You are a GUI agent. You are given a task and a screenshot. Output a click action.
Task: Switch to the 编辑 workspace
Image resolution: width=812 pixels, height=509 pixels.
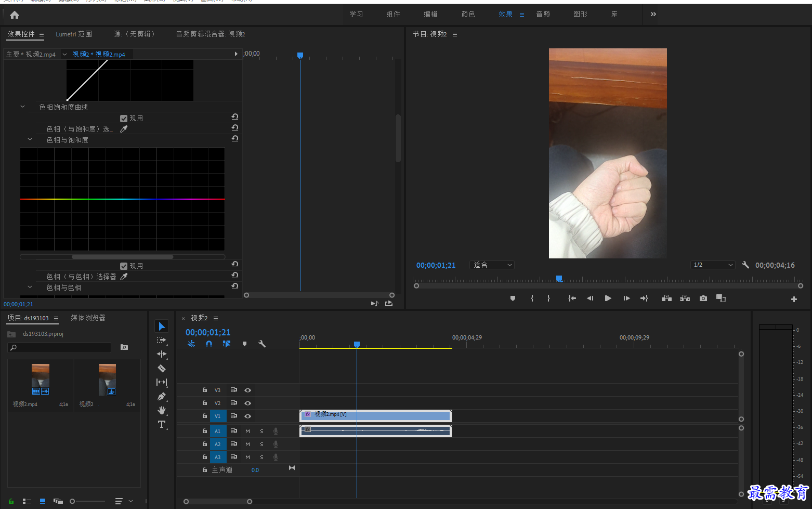click(x=431, y=14)
